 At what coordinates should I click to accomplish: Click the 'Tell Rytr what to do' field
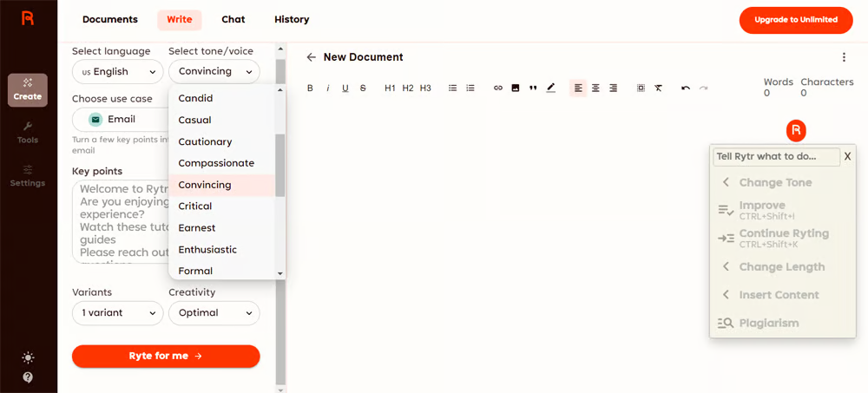point(777,157)
